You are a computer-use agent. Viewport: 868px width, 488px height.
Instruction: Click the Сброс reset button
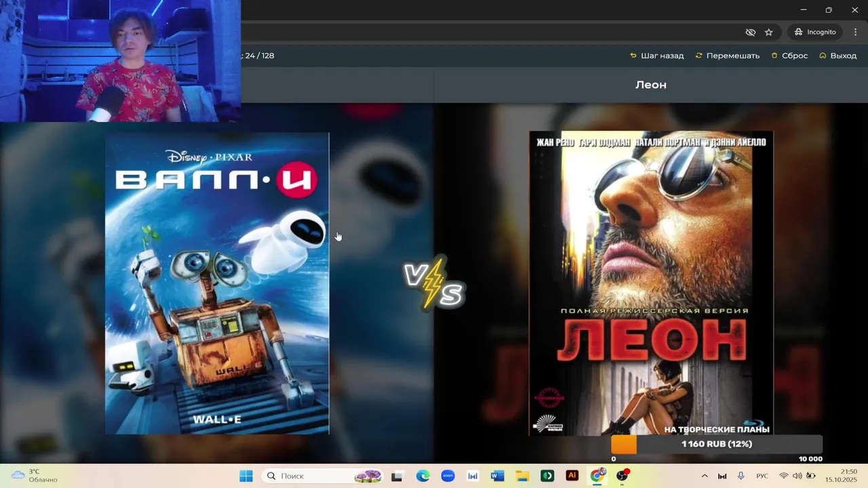[x=789, y=56]
